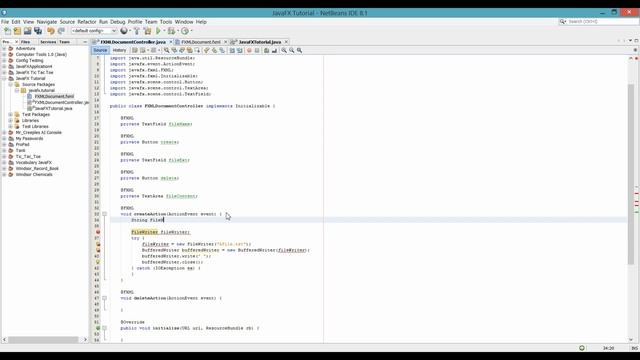Image resolution: width=640 pixels, height=360 pixels.
Task: Open the Profile Project dropdown arrow
Action: coord(191,31)
